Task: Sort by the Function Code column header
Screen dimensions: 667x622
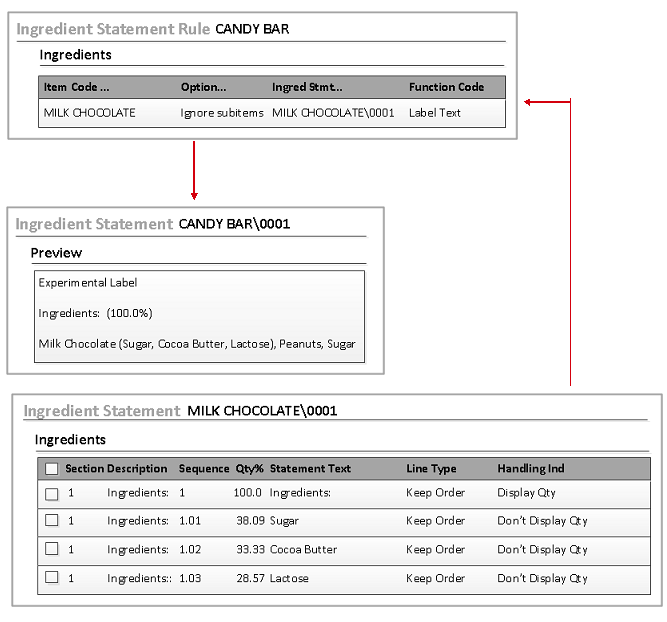Action: 446,87
